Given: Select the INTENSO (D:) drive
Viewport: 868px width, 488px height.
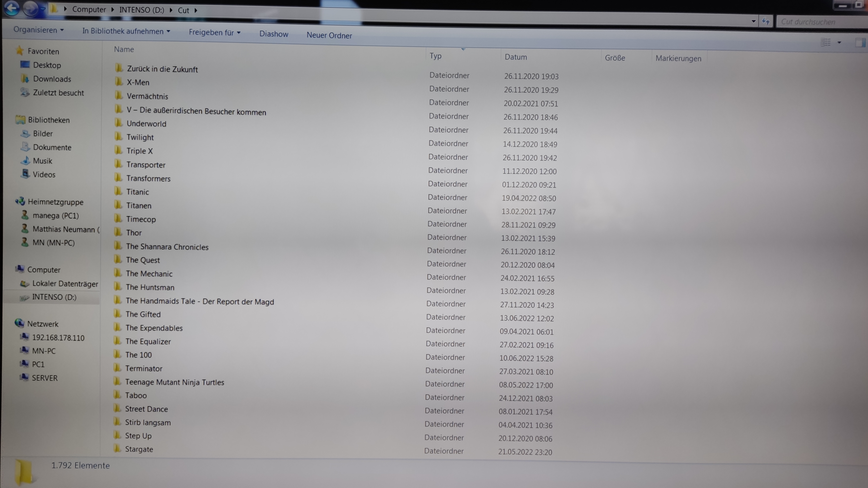Looking at the screenshot, I should pos(54,297).
